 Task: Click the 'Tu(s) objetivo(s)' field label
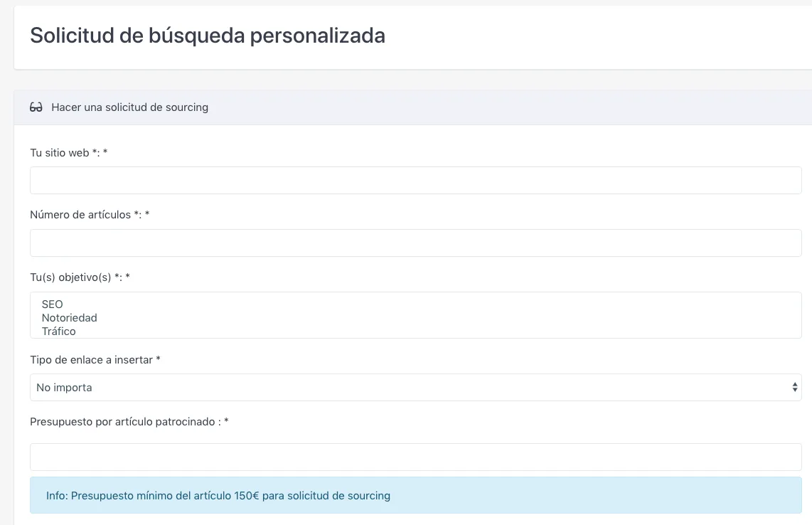[71, 277]
